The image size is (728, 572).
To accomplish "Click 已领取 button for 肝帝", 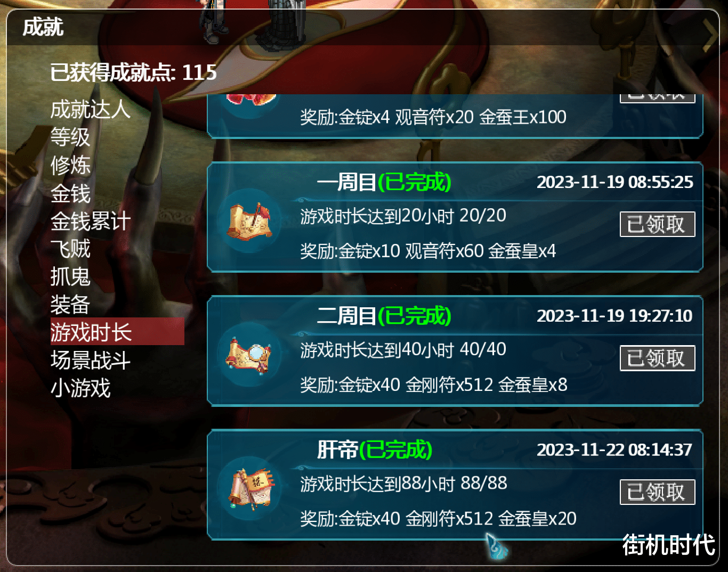I will click(658, 492).
